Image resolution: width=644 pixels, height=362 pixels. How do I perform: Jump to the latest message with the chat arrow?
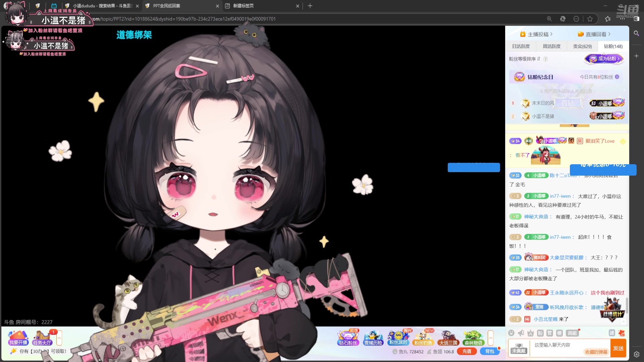pyautogui.click(x=623, y=322)
